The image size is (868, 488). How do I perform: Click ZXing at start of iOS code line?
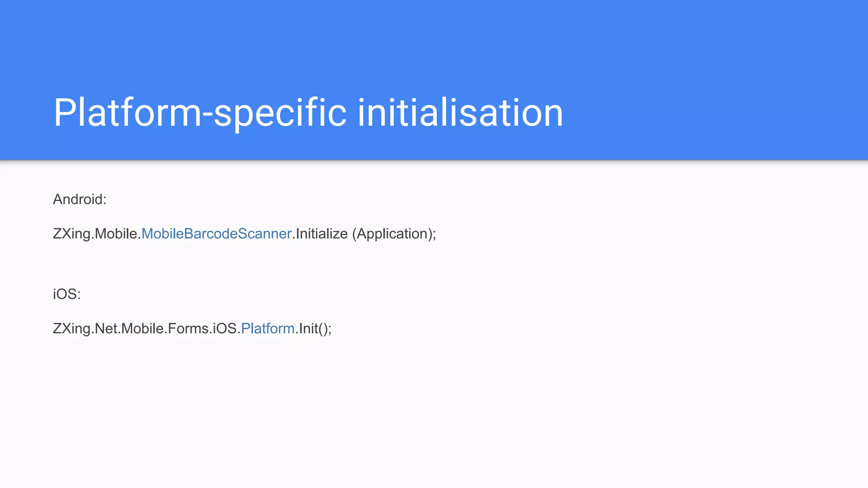[72, 329]
